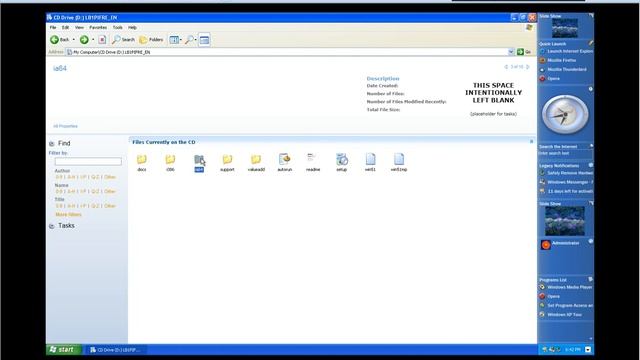Click the green Forward arrow button

[84, 40]
